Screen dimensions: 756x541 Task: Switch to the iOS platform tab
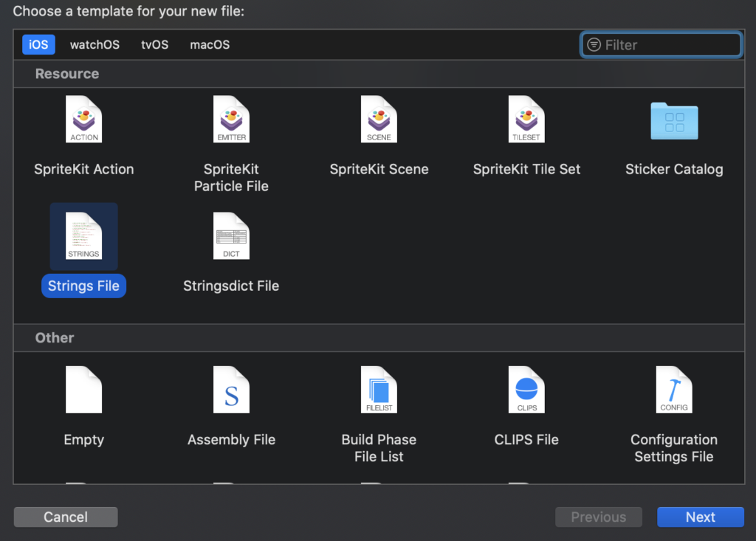(38, 45)
